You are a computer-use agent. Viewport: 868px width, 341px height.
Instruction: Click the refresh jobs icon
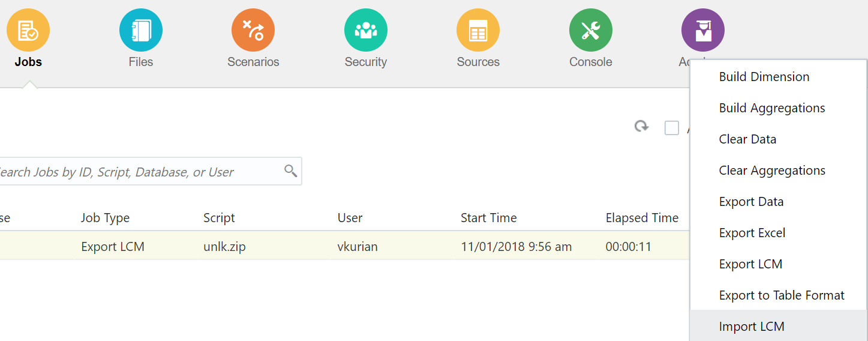click(x=642, y=127)
